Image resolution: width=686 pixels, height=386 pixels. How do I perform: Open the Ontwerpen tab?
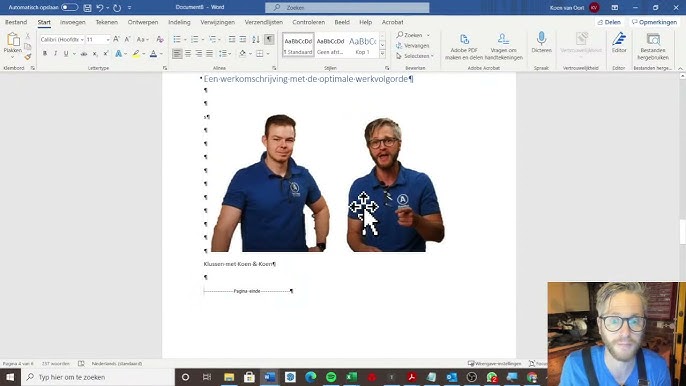coord(143,22)
